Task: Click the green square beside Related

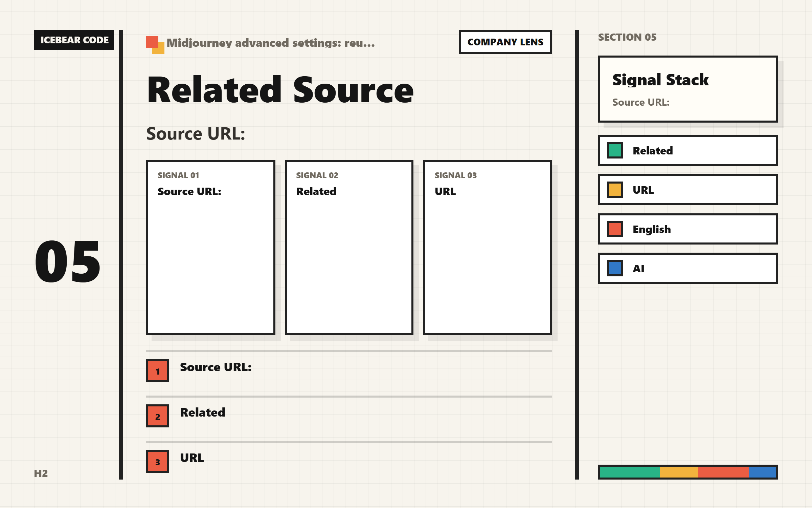Action: tap(615, 150)
